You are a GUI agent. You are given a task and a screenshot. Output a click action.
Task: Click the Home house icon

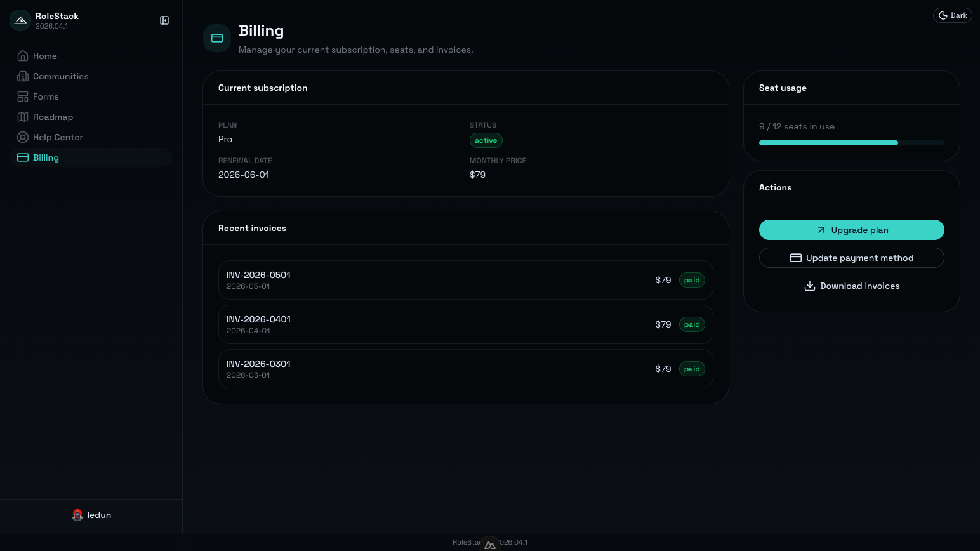coord(23,56)
